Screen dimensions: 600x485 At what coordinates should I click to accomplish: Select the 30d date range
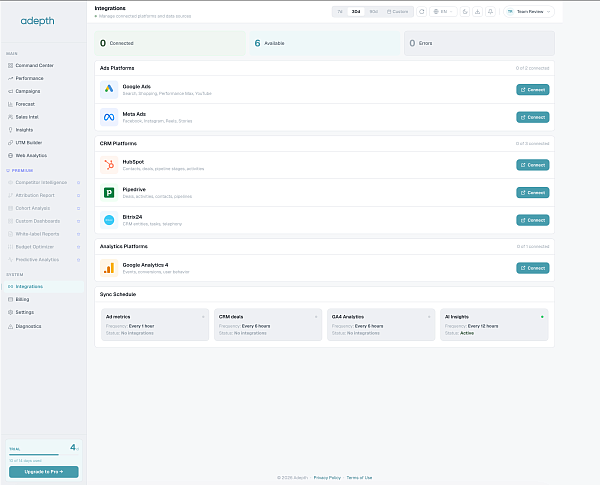tap(356, 12)
